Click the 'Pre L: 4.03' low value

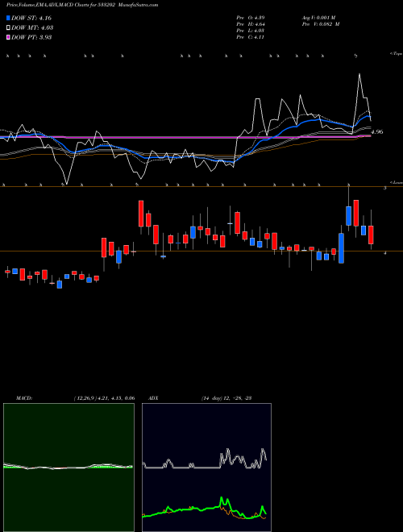(251, 31)
